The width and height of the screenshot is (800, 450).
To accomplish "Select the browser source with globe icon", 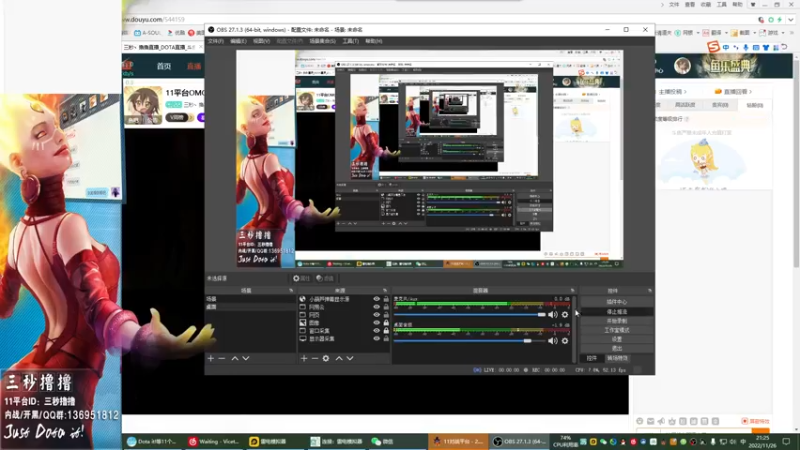I will [x=303, y=299].
